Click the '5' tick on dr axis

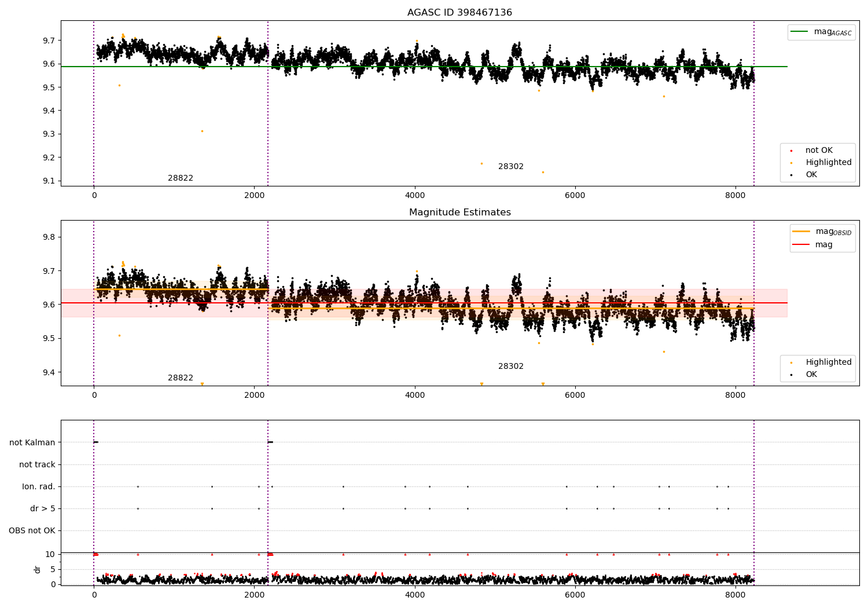pyautogui.click(x=53, y=570)
